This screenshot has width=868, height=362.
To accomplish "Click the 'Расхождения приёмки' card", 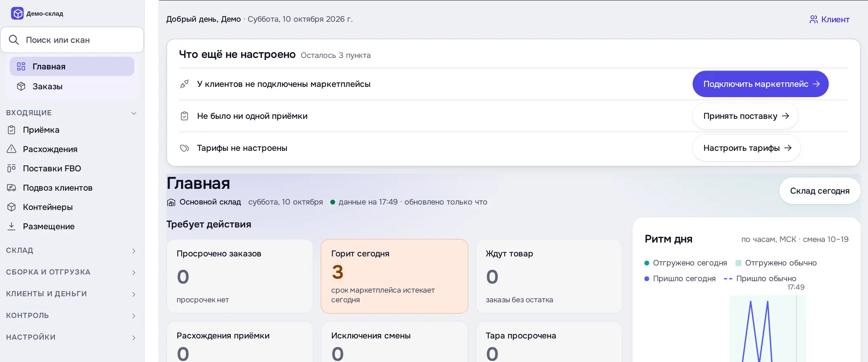I will coord(240,342).
